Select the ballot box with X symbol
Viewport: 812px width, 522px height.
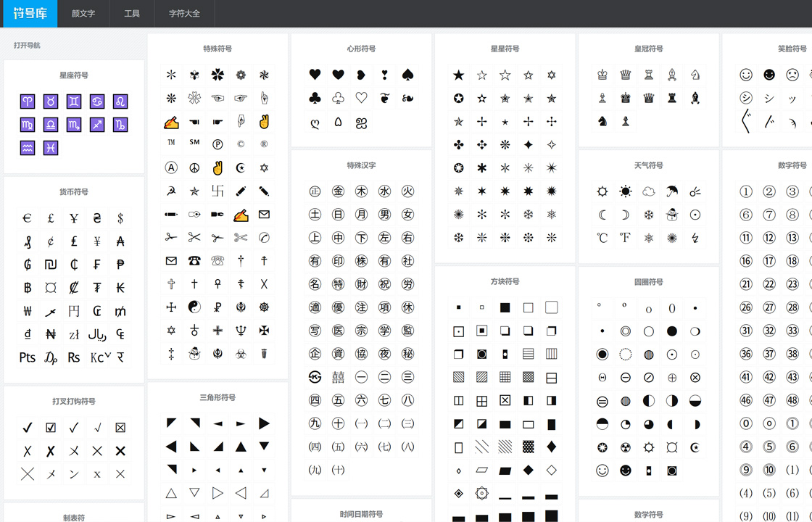click(x=120, y=428)
